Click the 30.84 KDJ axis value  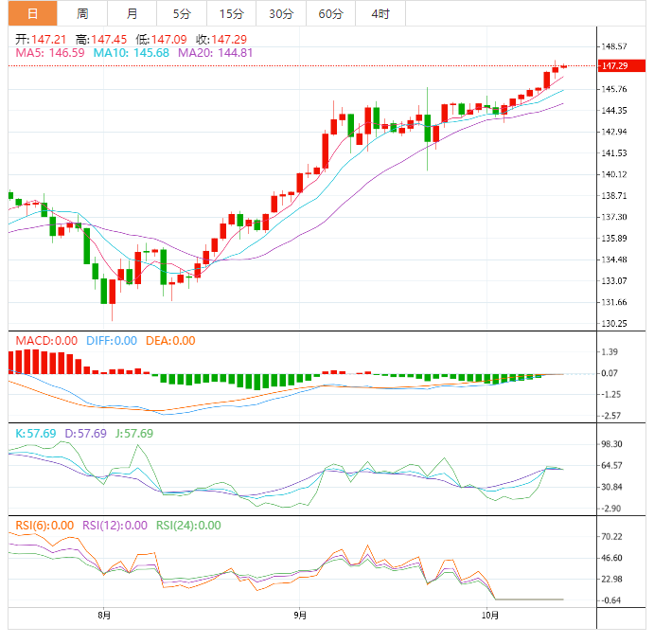click(611, 487)
